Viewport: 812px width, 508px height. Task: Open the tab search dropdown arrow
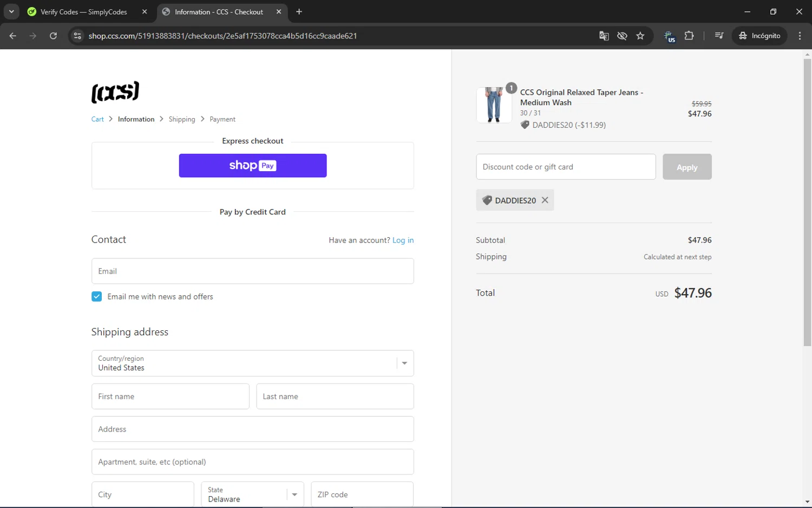[x=11, y=11]
